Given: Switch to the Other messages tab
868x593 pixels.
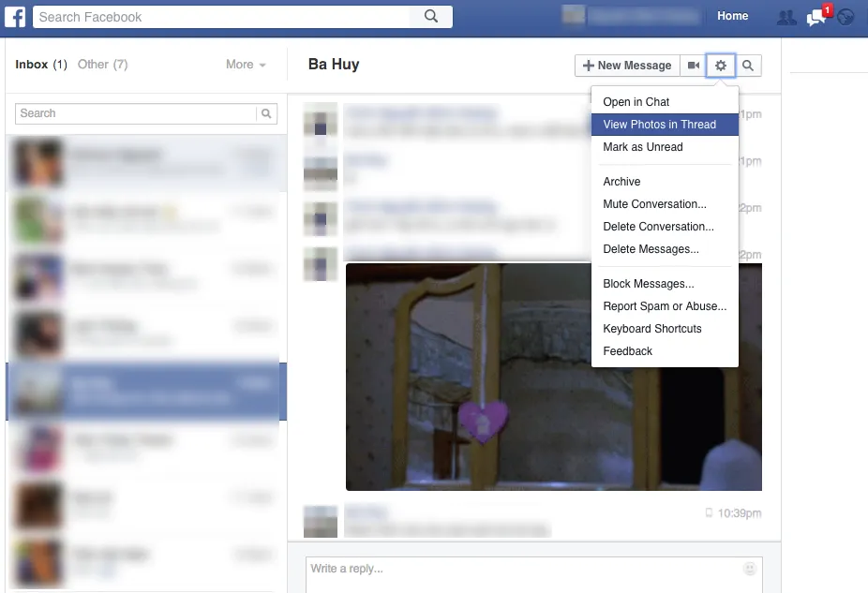Looking at the screenshot, I should click(x=102, y=65).
